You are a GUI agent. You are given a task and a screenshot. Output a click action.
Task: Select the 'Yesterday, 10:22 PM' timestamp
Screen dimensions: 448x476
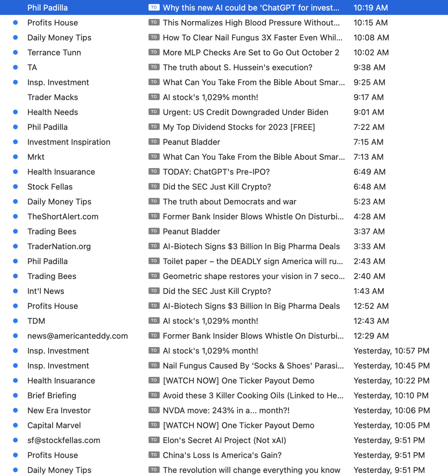392,381
